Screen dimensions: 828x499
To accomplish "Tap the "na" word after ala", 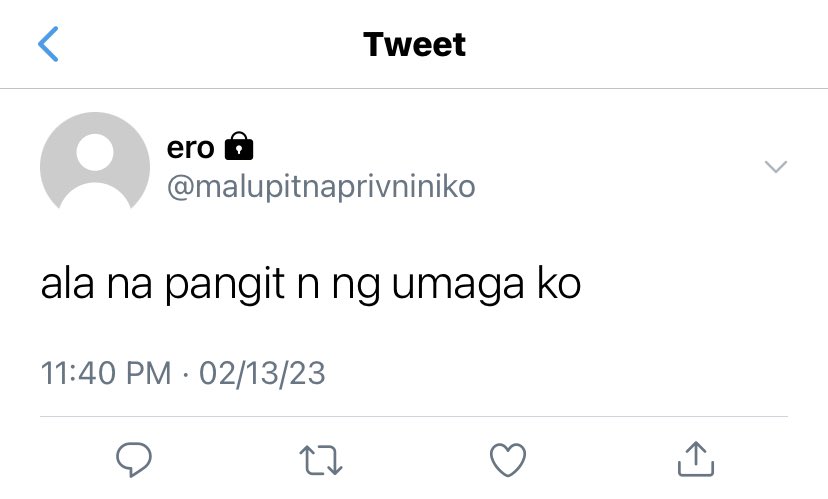I will [129, 286].
